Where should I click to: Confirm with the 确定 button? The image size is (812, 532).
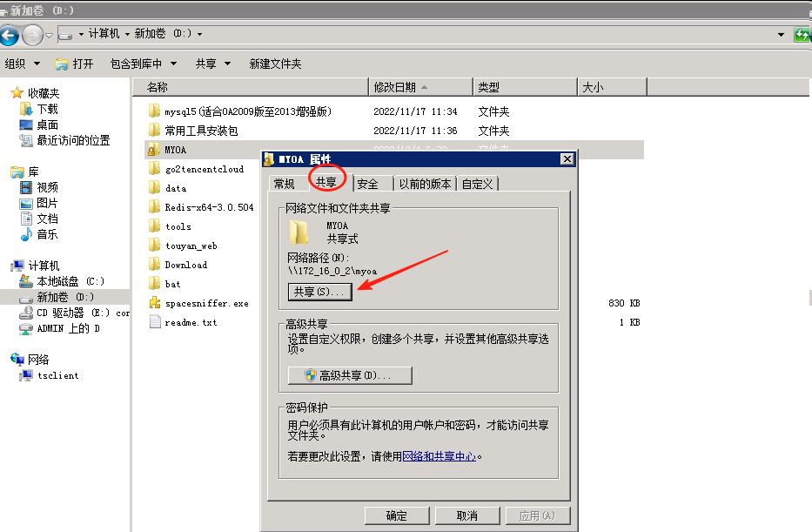(397, 515)
